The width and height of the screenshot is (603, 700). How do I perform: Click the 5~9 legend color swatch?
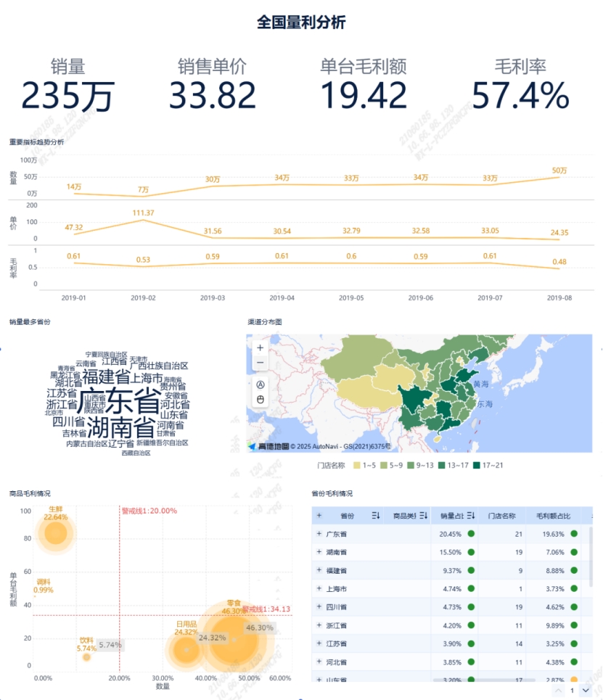coord(383,465)
